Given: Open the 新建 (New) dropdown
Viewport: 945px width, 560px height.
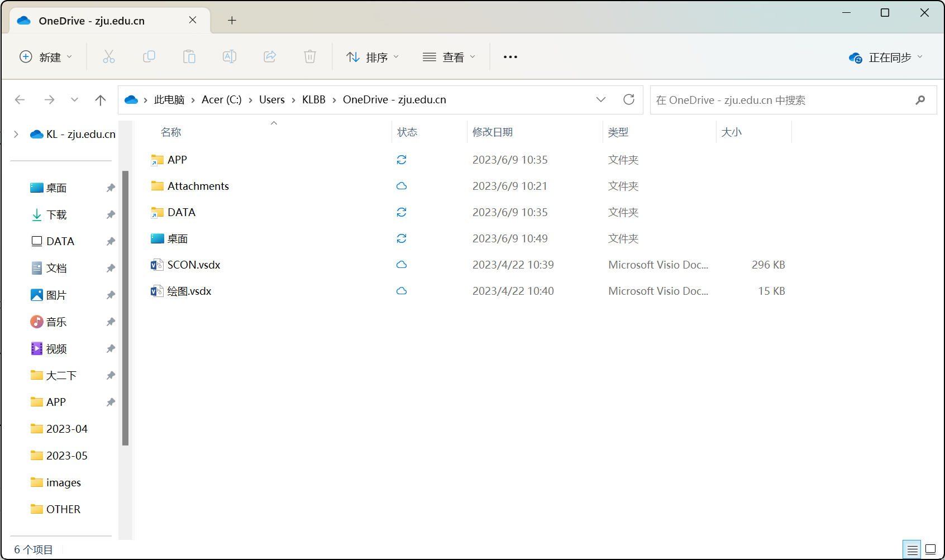Looking at the screenshot, I should tap(46, 57).
